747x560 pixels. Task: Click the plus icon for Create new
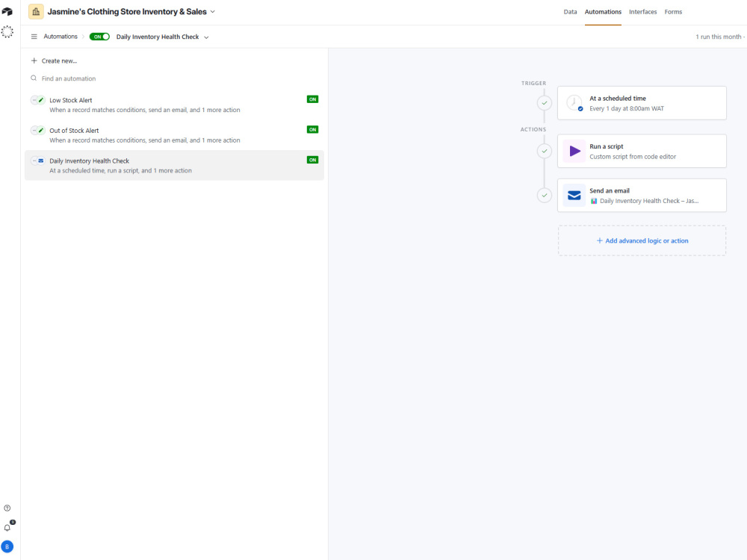(34, 60)
